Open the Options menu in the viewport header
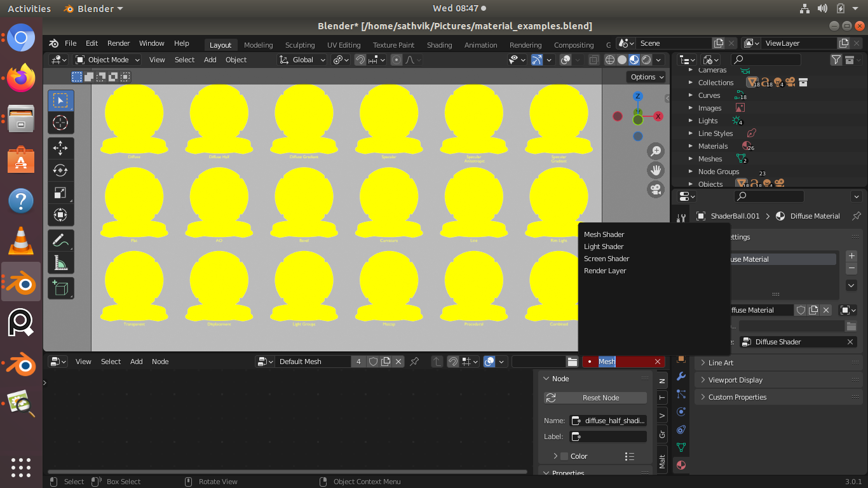Screen dimensions: 868x488 (x=646, y=76)
